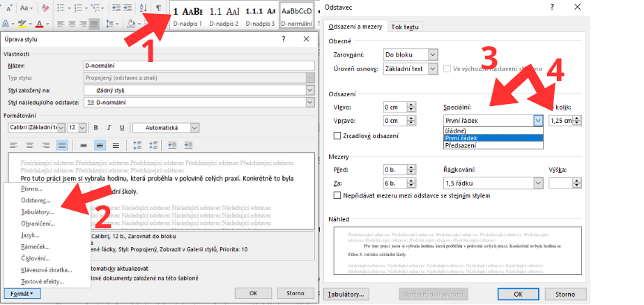644x305 pixels.
Task: Open Speciální dropdown arrow
Action: 538,121
